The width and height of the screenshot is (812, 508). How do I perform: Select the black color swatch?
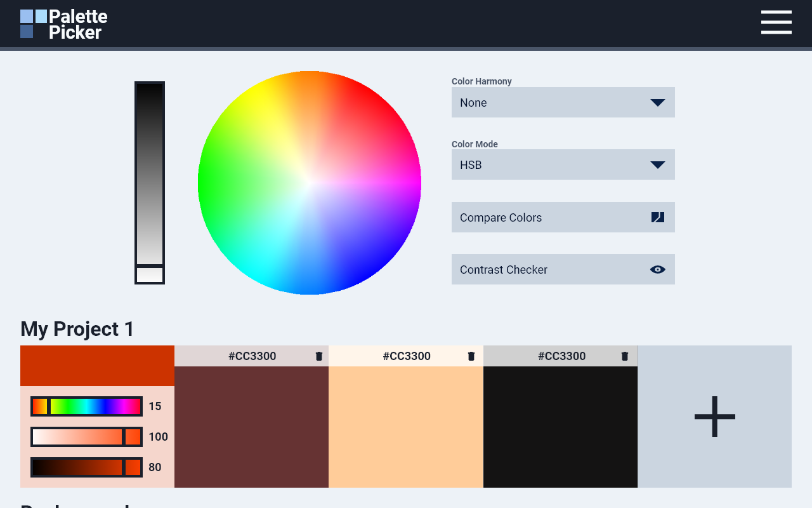pos(560,427)
